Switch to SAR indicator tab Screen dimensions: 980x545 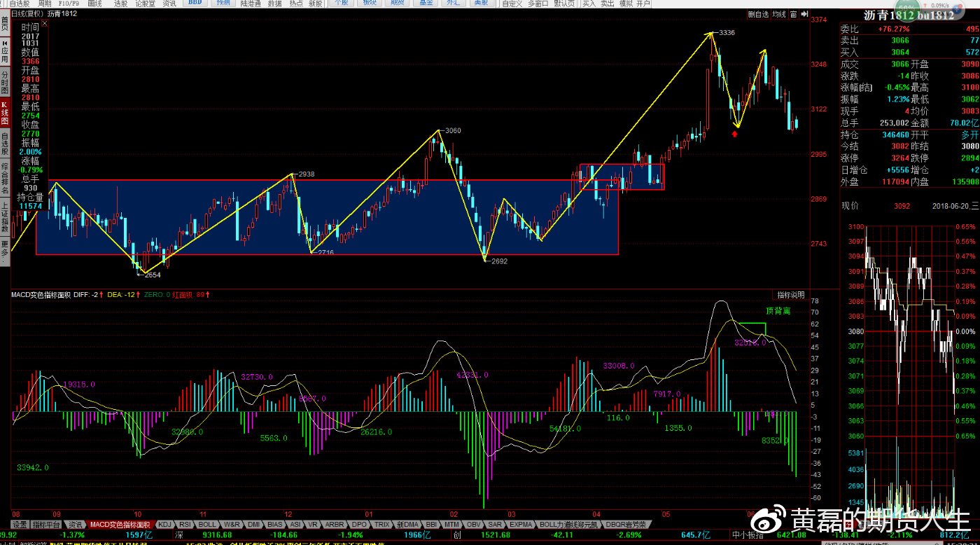495,524
